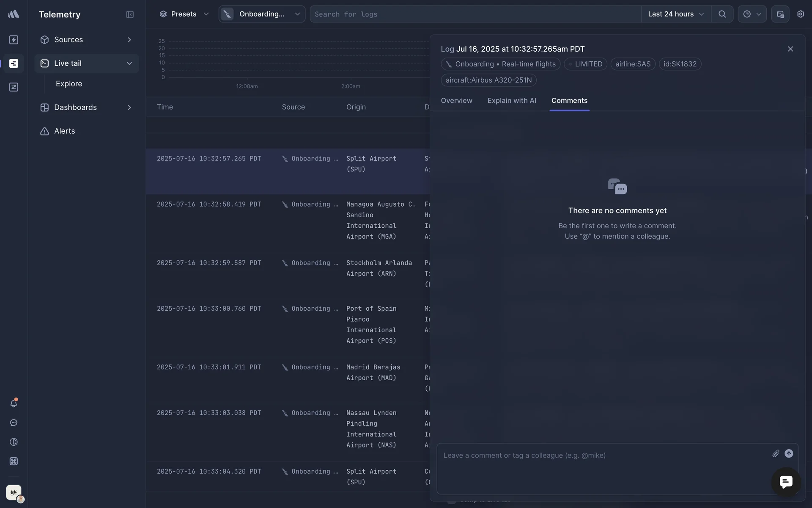Collapse the Live tail section
The image size is (812, 508).
129,63
